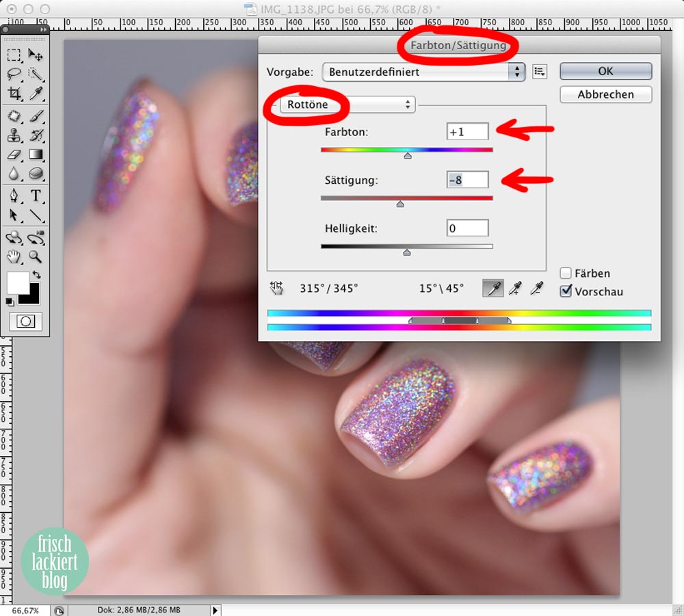Select the Path Selection tool
The height and width of the screenshot is (616, 684).
[14, 215]
